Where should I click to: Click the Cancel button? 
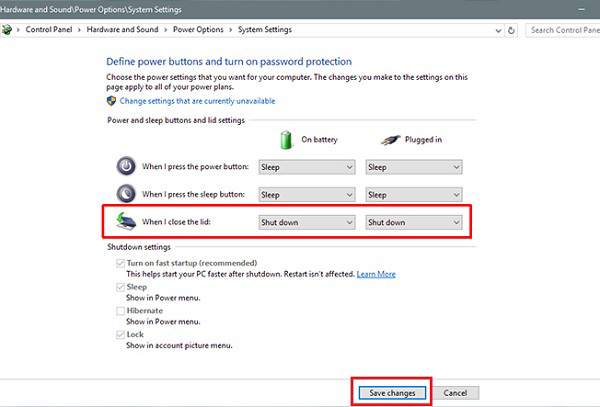click(455, 393)
